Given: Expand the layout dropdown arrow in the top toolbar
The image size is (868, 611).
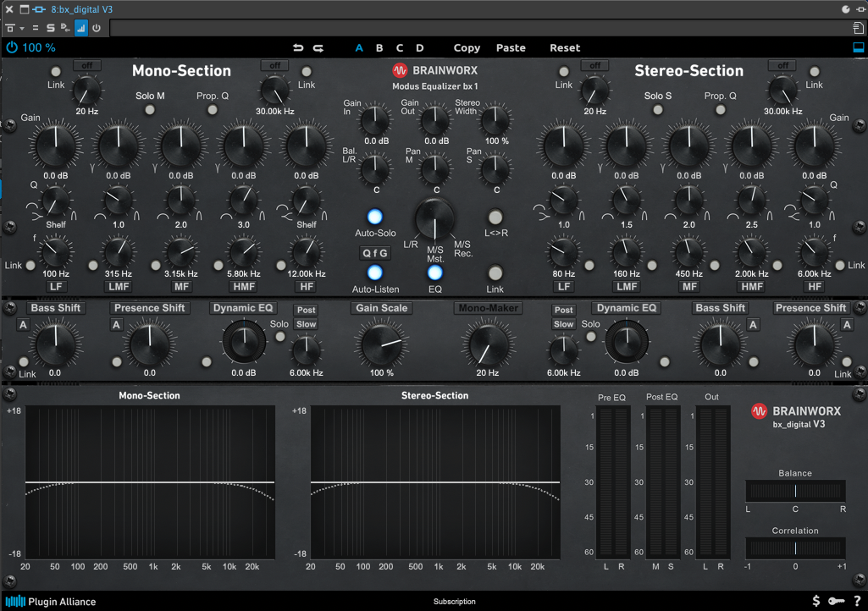Looking at the screenshot, I should tap(22, 29).
